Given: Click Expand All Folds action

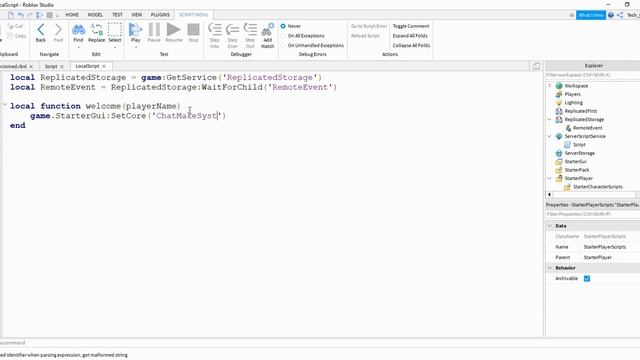Looking at the screenshot, I should (410, 36).
